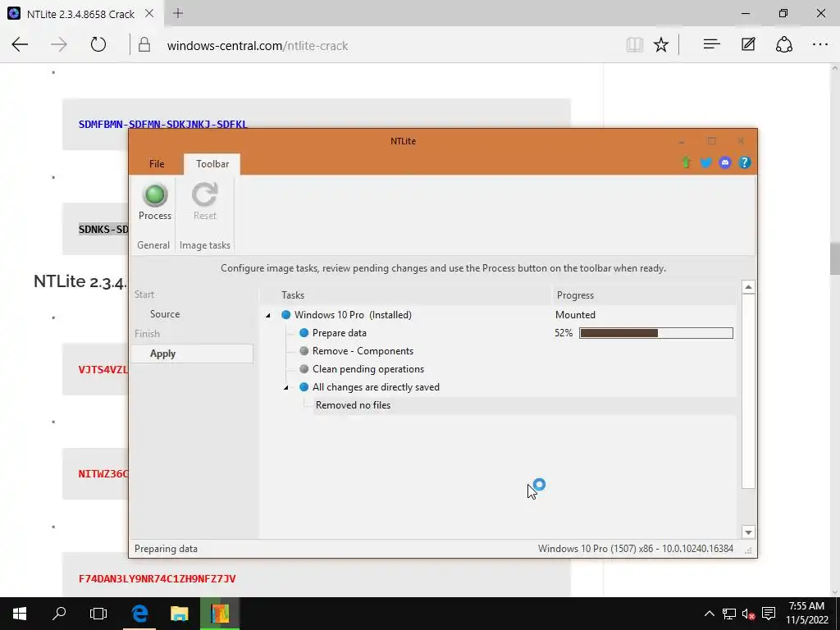
Task: Select the Source page in sidebar
Action: pyautogui.click(x=165, y=314)
